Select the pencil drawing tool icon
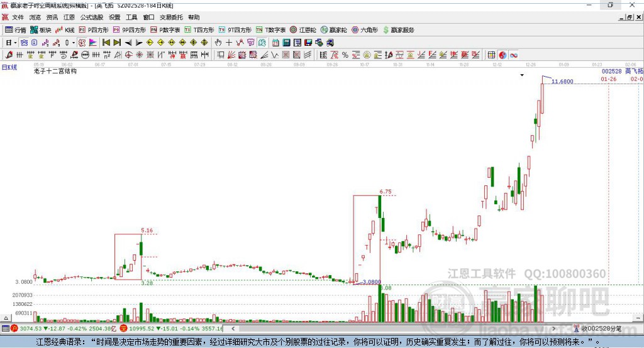This screenshot has height=348, width=644. [9, 55]
